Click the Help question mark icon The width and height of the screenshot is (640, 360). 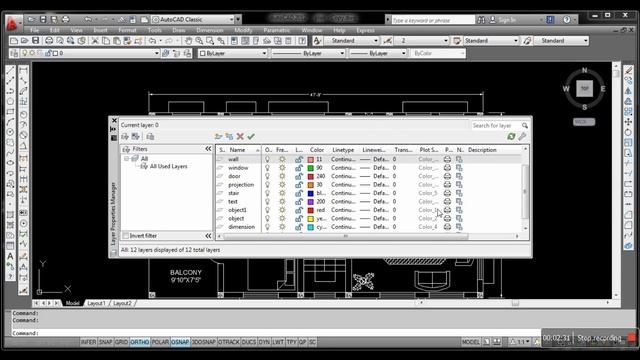(x=567, y=20)
